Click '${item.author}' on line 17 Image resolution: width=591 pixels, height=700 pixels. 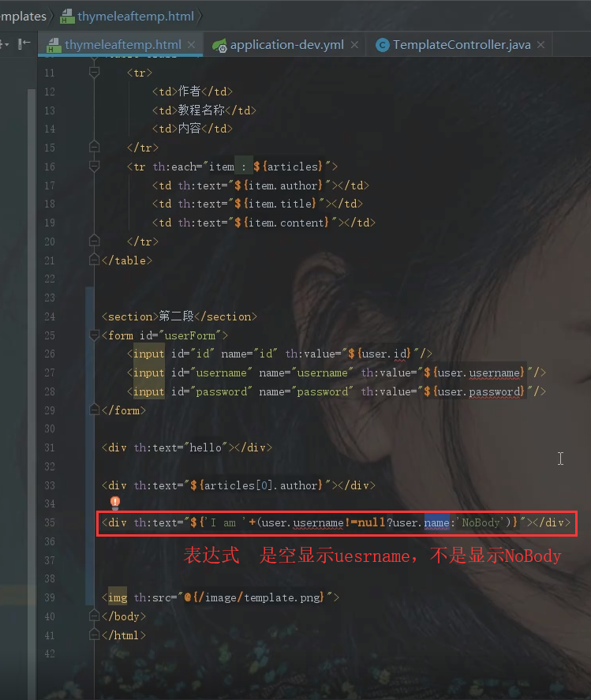279,185
